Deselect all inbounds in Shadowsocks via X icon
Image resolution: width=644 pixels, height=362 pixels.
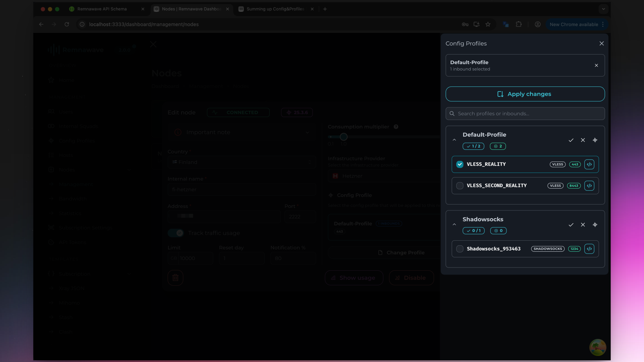583,225
